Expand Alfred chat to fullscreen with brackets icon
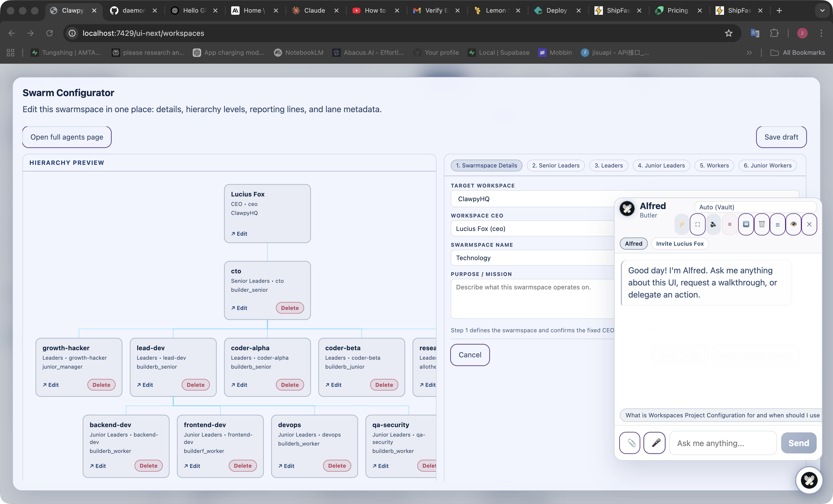The width and height of the screenshot is (833, 504). 697,224
